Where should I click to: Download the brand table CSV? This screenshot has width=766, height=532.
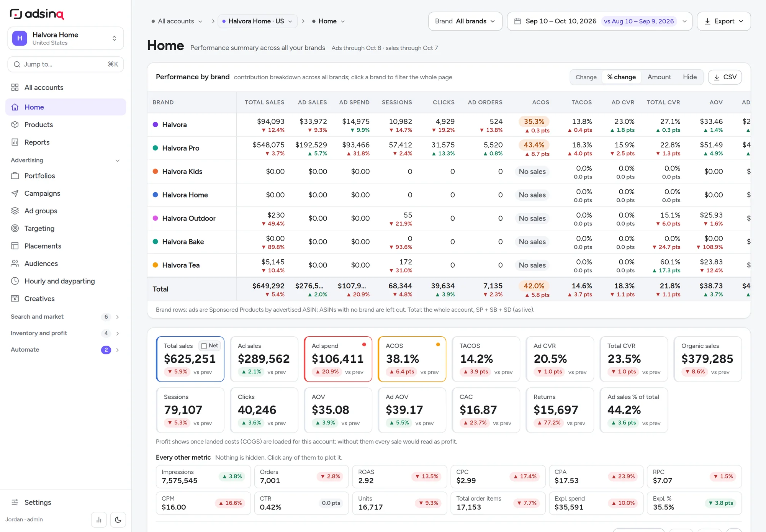pyautogui.click(x=725, y=77)
